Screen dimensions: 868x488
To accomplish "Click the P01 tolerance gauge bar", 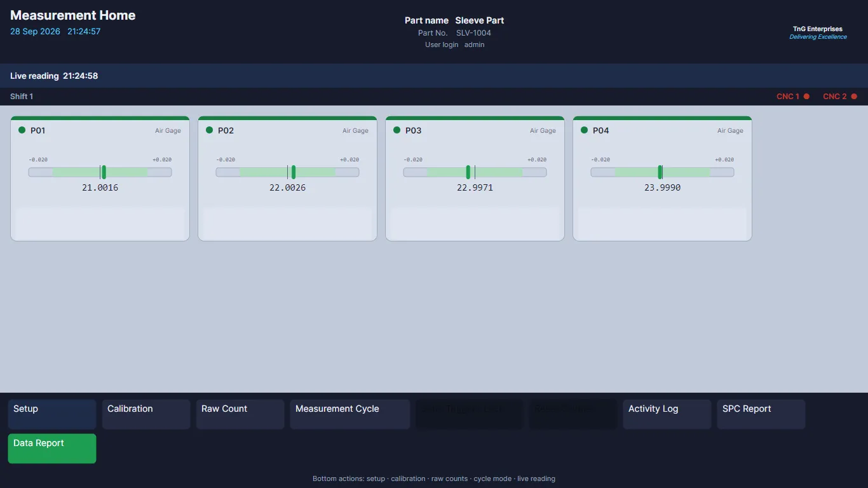I will pos(100,172).
